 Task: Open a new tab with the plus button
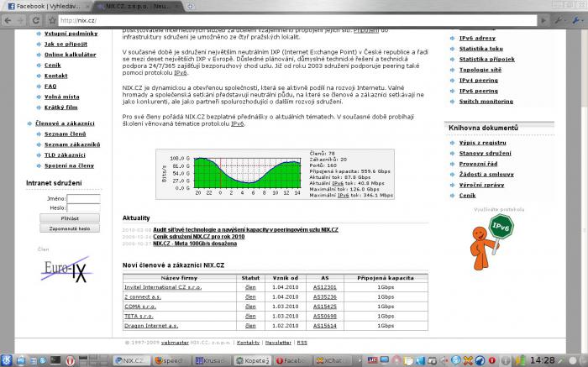pyautogui.click(x=190, y=7)
